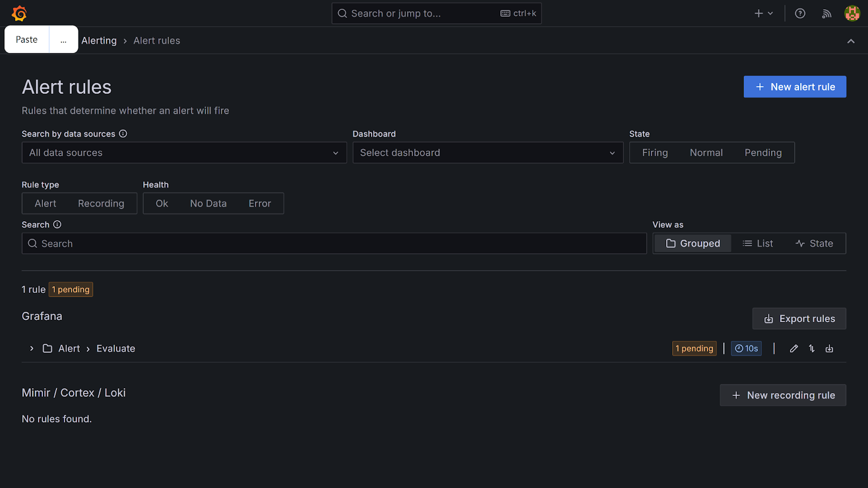The image size is (868, 488).
Task: Click Alerting in the breadcrumb
Action: (99, 41)
